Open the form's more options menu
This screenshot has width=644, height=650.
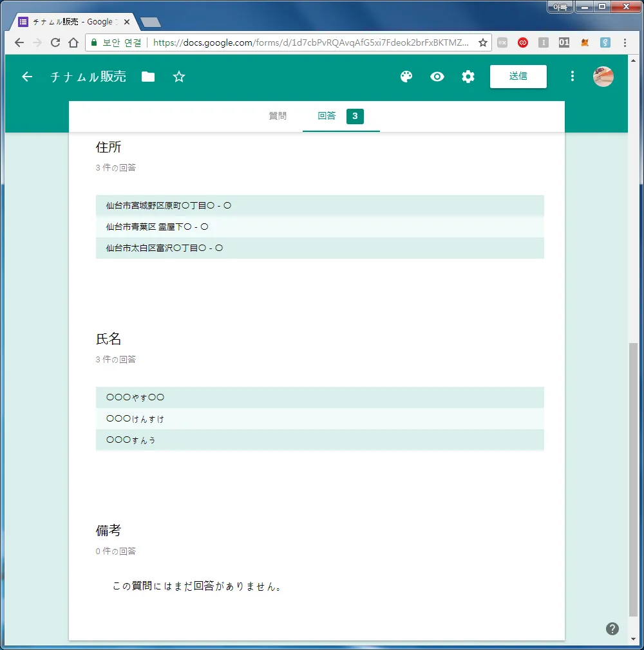[x=573, y=76]
